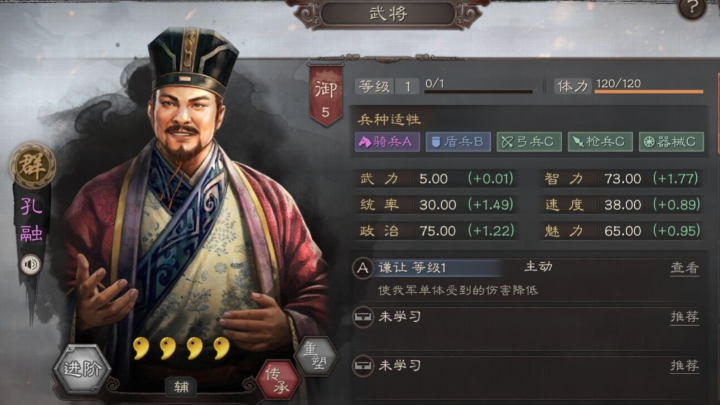Select second empty skill slot icon
Screen dimensions: 720x405
[x=363, y=366]
